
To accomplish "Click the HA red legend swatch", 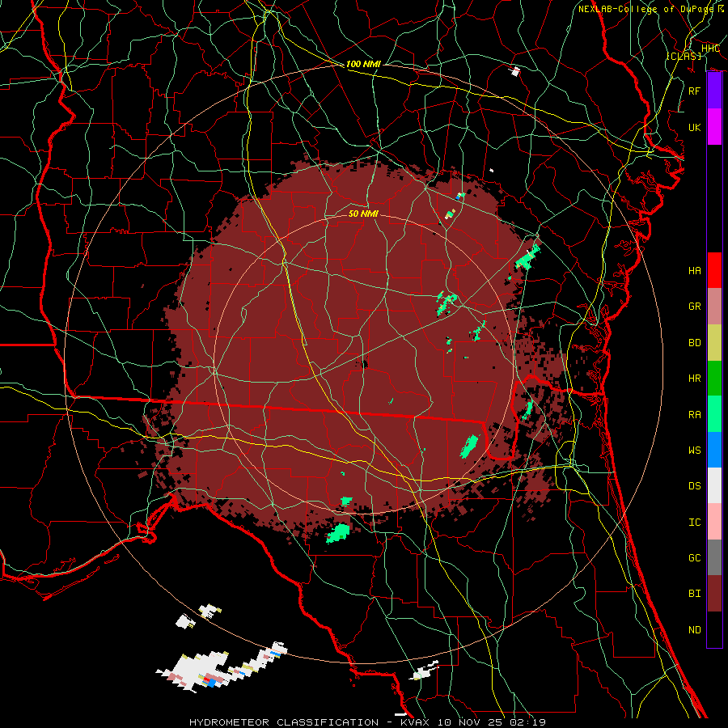I will click(714, 270).
